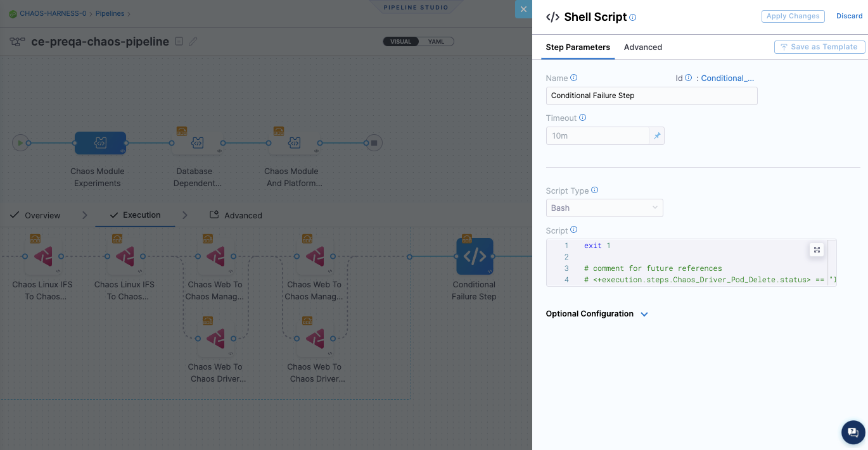Select the Chaos Module Experiments stage node
868x450 pixels.
click(99, 142)
